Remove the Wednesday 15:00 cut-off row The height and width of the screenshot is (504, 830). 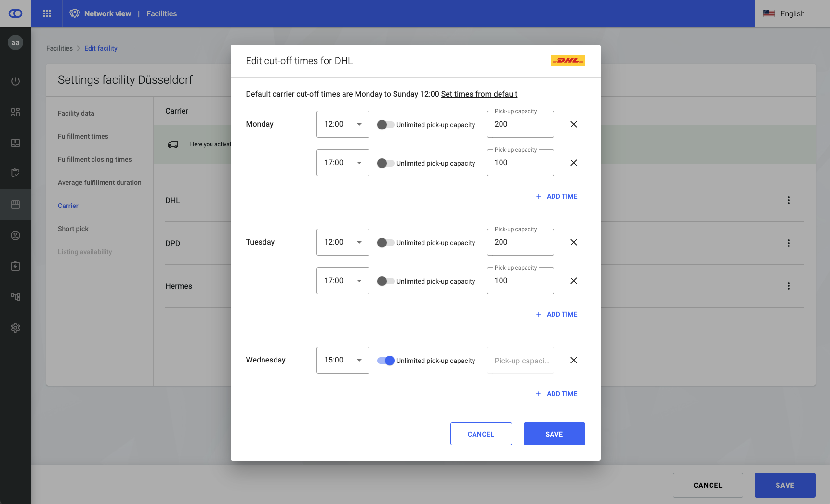coord(573,360)
